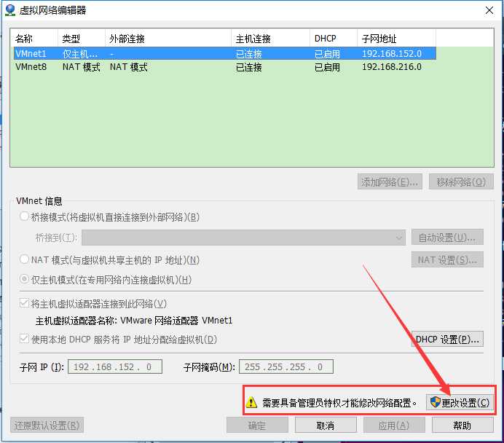Click the 自动设置(U)... button

447,238
